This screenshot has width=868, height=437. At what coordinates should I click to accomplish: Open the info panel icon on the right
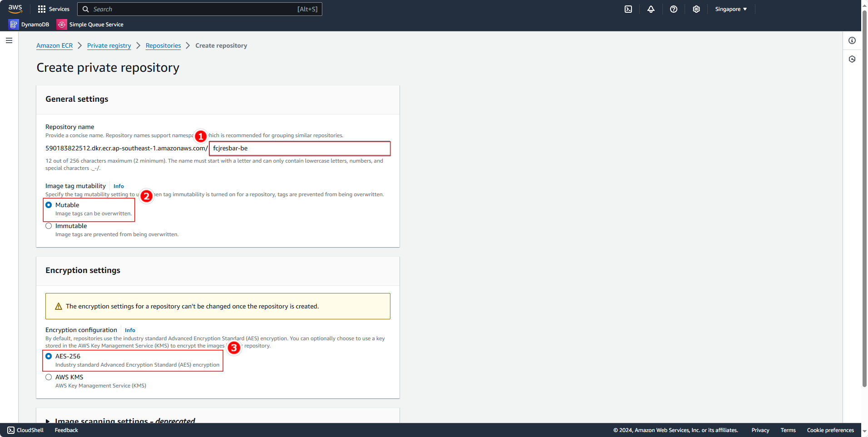click(x=852, y=40)
